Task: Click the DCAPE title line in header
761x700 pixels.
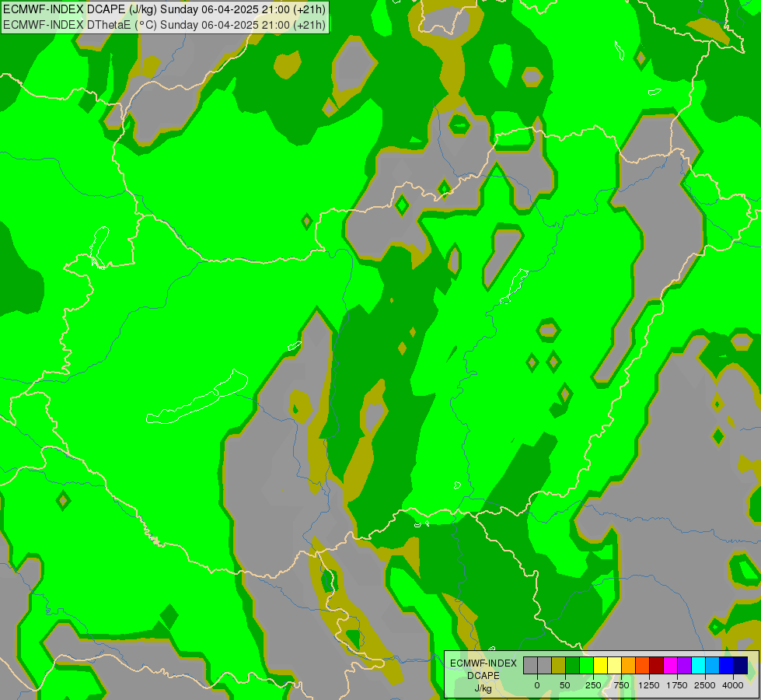Action: click(165, 9)
